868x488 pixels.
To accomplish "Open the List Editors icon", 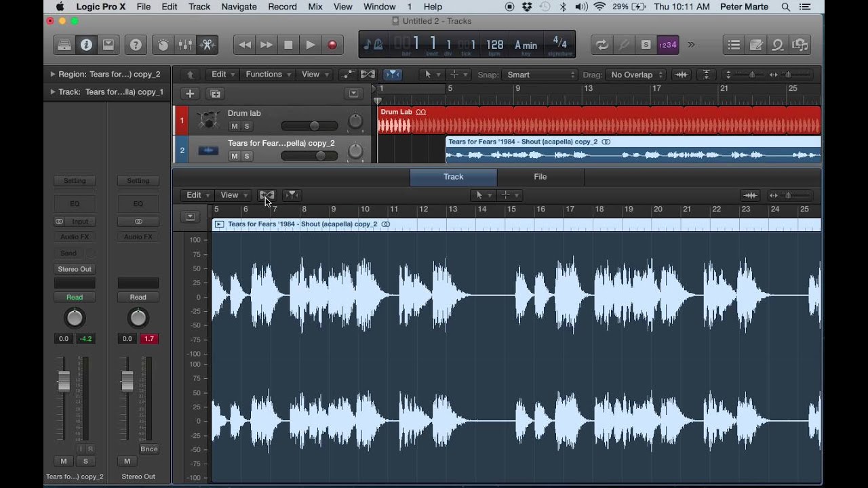I will pos(734,45).
